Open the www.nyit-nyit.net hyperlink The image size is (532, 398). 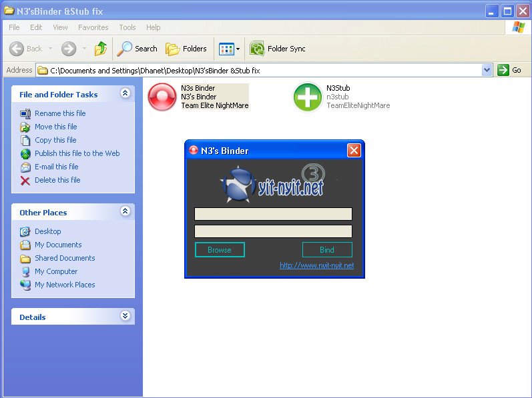pos(316,265)
